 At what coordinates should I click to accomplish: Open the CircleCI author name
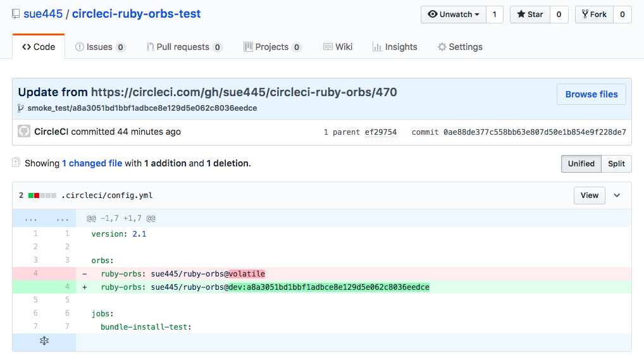click(51, 132)
